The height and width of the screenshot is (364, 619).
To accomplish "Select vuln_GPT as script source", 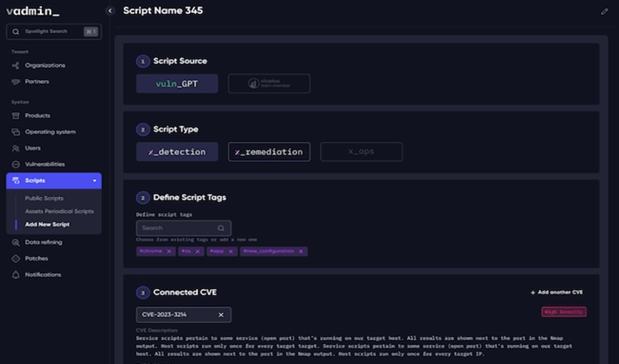I will [177, 84].
